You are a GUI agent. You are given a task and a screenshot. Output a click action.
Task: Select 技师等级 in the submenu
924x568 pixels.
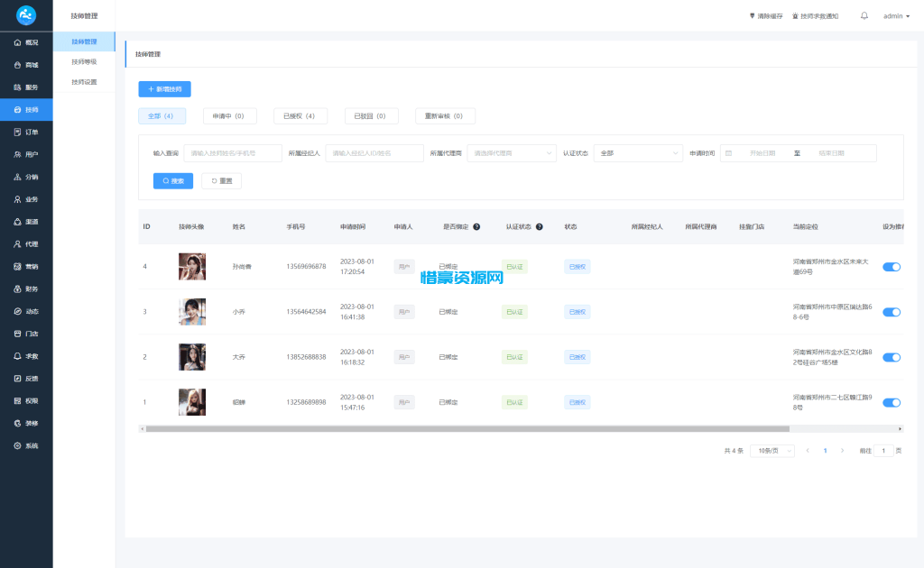click(84, 62)
